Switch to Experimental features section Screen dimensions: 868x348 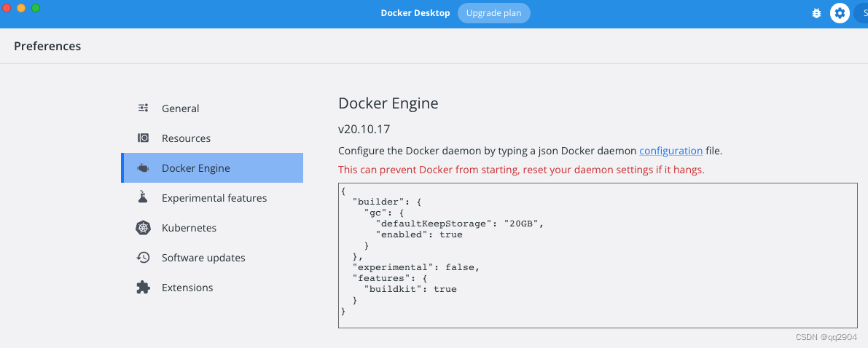click(x=212, y=198)
